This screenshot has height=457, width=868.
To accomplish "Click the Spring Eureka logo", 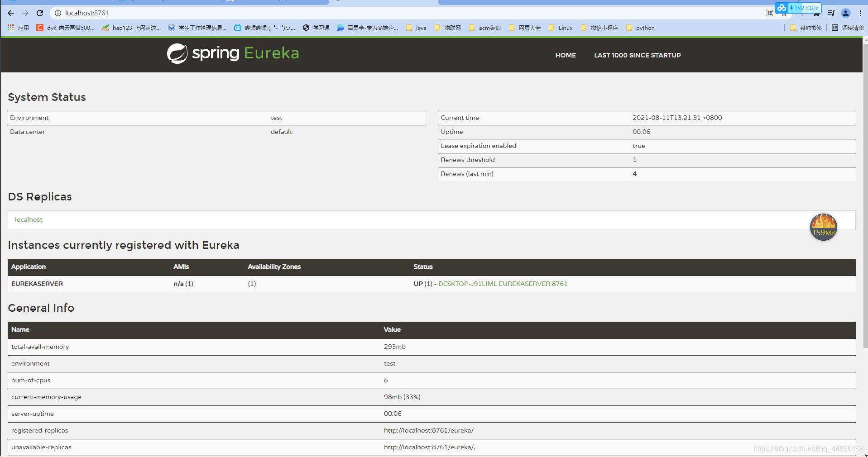I will coord(233,53).
